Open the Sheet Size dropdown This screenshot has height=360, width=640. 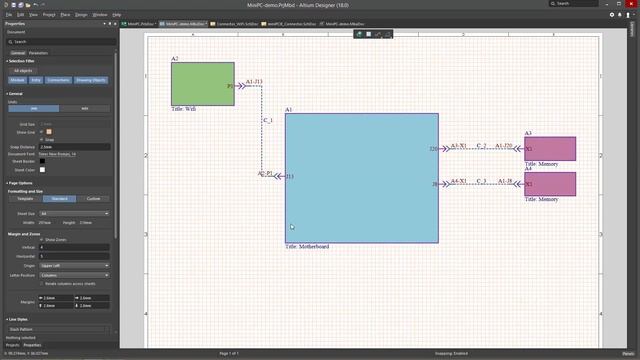click(x=74, y=213)
